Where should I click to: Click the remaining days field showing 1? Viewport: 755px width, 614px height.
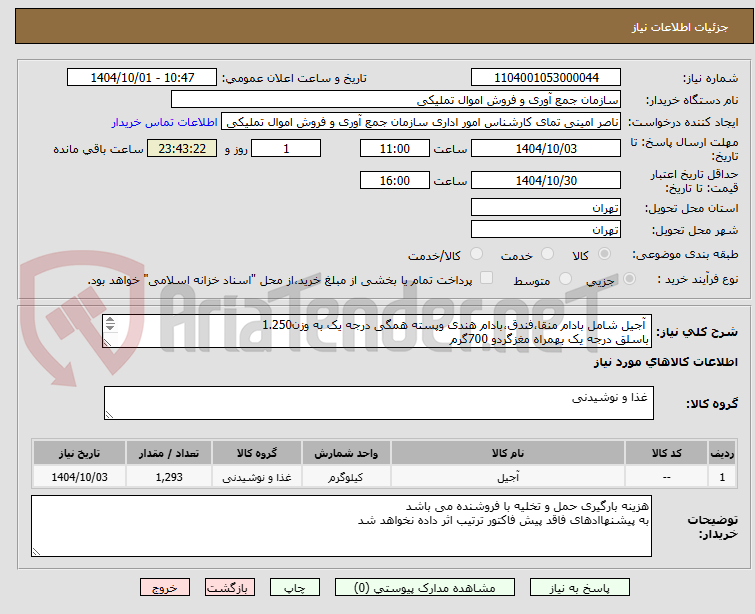286,148
